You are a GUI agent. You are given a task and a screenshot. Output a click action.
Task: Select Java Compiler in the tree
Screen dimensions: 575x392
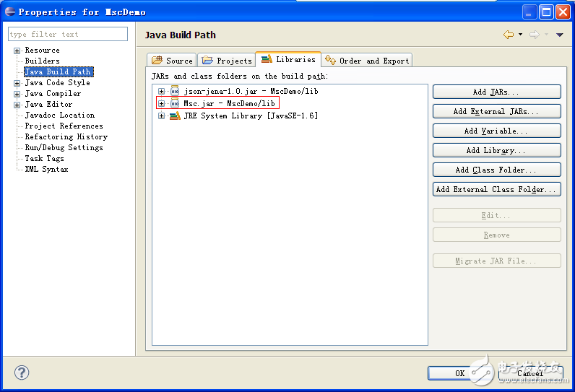point(53,94)
